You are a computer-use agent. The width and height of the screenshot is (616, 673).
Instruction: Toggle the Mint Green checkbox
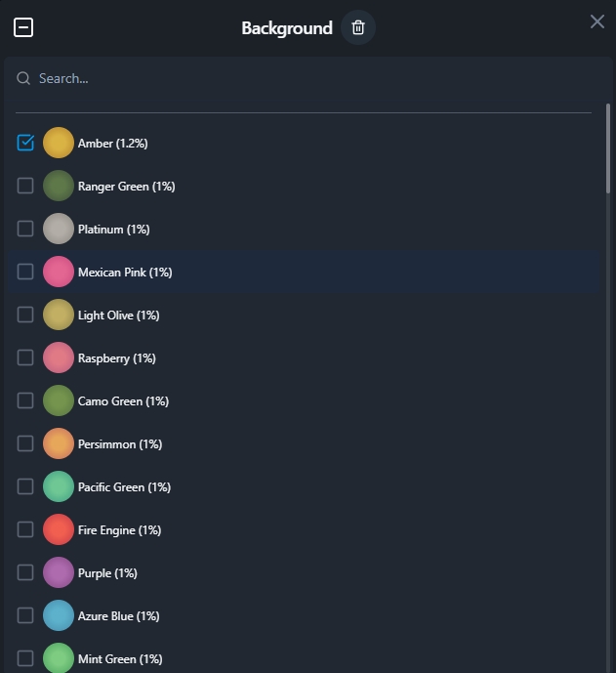[x=25, y=658]
